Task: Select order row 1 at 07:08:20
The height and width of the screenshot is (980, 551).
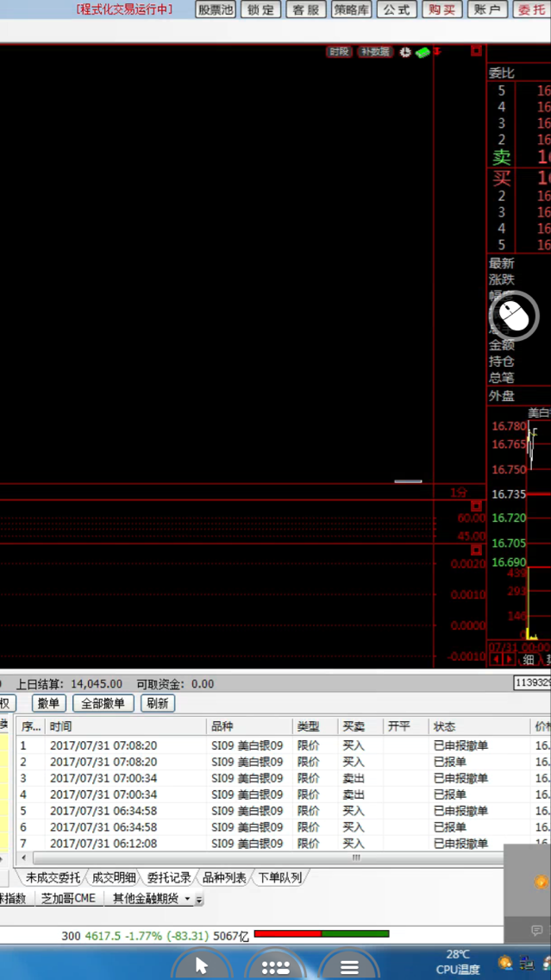Action: [283, 745]
